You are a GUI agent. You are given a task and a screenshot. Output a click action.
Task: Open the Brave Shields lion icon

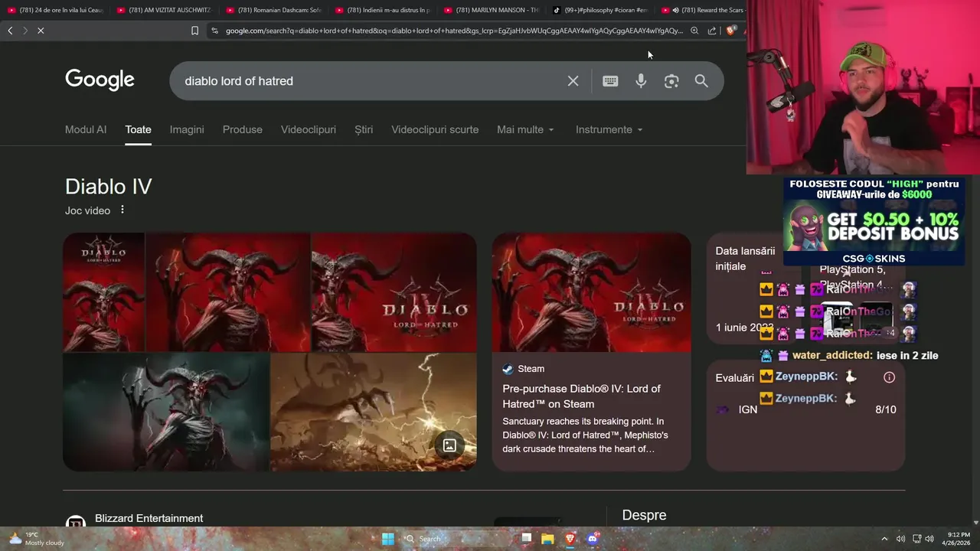[730, 31]
